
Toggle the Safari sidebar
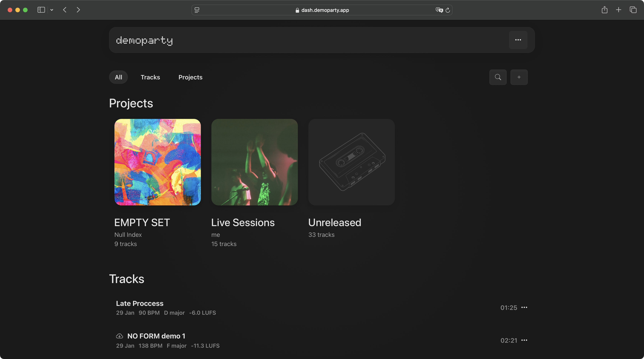point(41,10)
